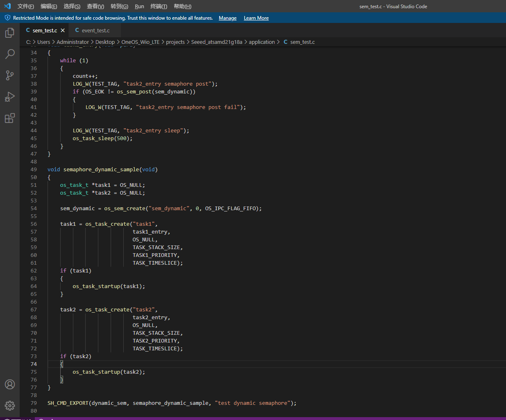Expand the Administrator breadcrumb
Image resolution: width=506 pixels, height=420 pixels.
73,42
